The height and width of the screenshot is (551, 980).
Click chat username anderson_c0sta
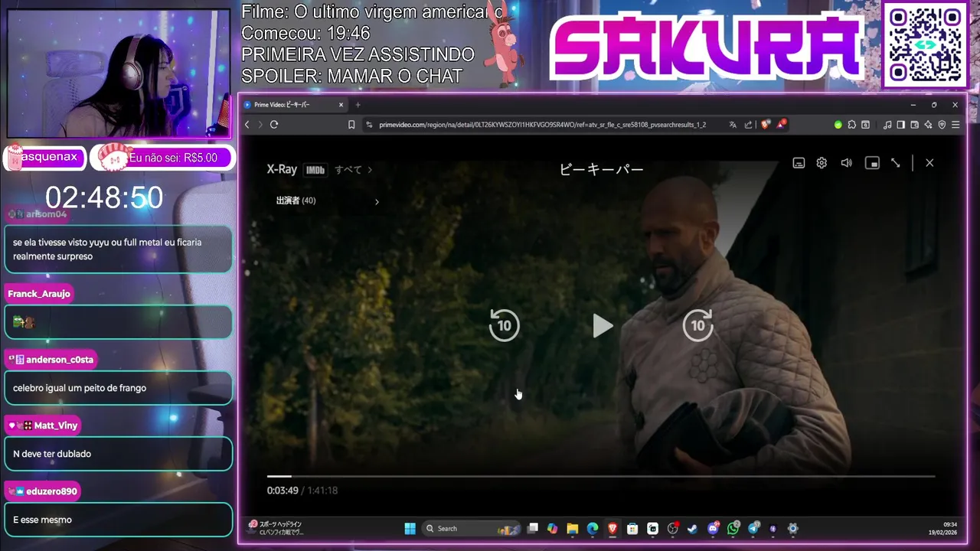[52, 360]
